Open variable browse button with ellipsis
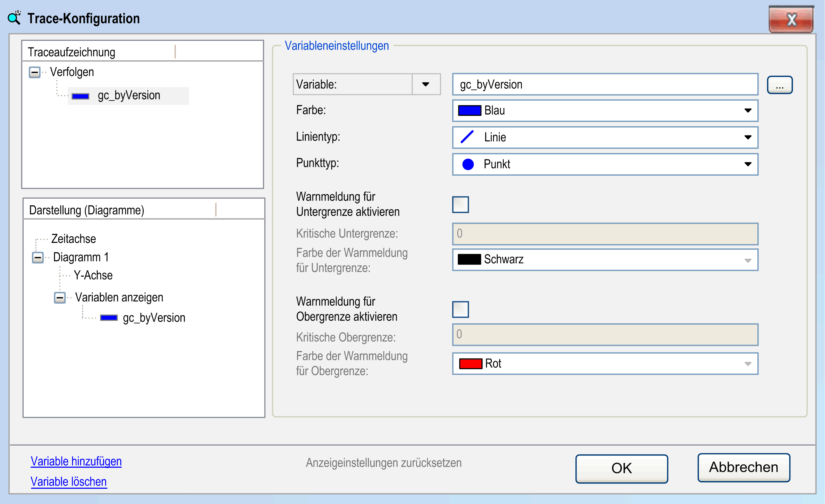Image resolution: width=825 pixels, height=504 pixels. pyautogui.click(x=780, y=85)
